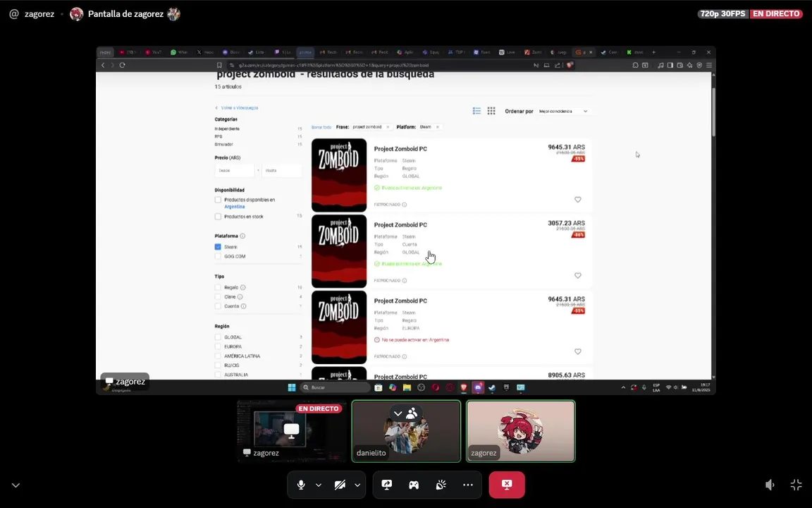
Task: Switch to the X browser tab
Action: [206, 52]
